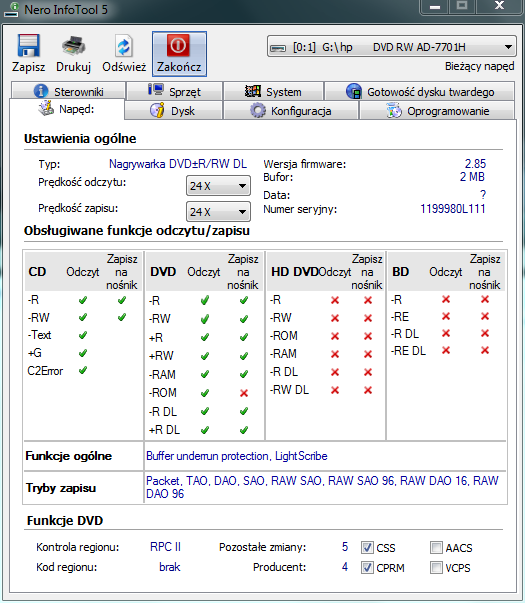This screenshot has height=603, width=525.
Task: Click the Packet, TAO, DAO write modes text
Action: point(322,487)
